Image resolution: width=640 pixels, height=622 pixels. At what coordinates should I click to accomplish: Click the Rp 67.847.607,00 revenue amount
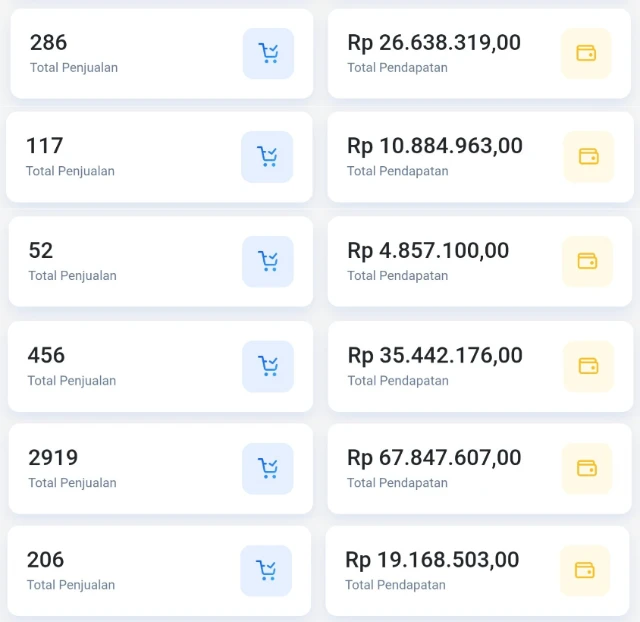pos(434,457)
